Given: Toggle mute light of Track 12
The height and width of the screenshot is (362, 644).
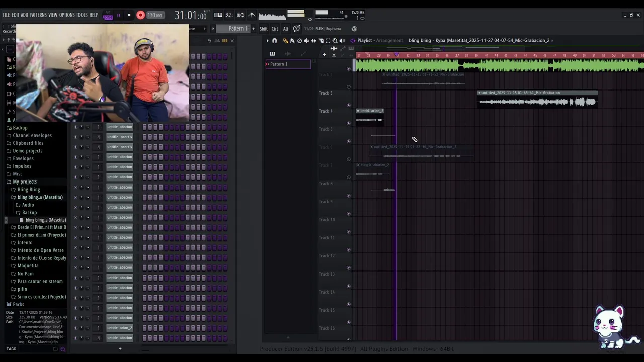Looking at the screenshot, I should pyautogui.click(x=349, y=268).
